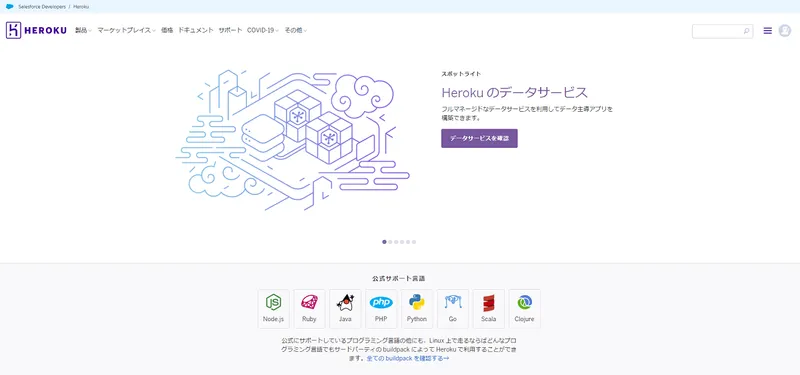Open the サポート menu item

pos(230,30)
